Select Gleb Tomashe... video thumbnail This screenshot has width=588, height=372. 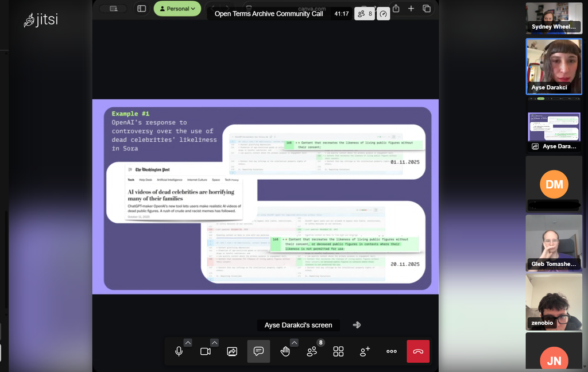pos(554,243)
